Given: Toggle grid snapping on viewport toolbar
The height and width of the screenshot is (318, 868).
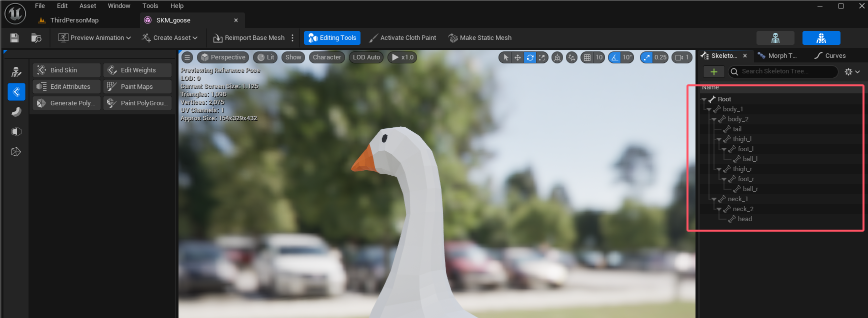Looking at the screenshot, I should click(x=587, y=57).
